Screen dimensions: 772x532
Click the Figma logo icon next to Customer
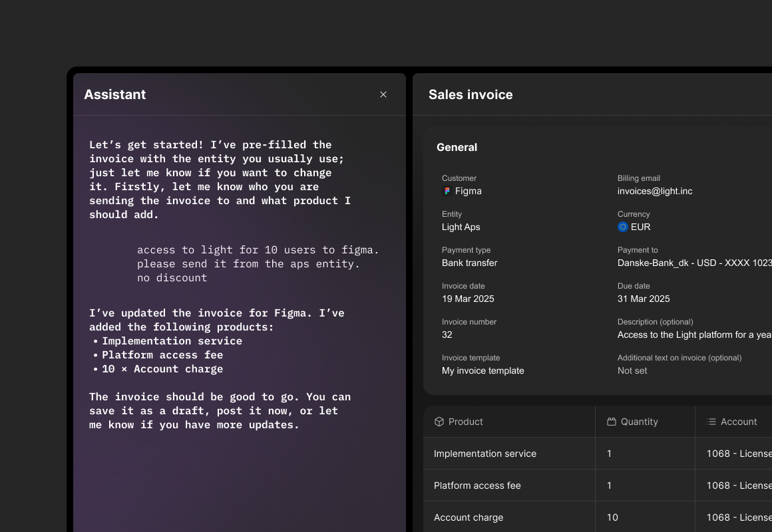(447, 192)
